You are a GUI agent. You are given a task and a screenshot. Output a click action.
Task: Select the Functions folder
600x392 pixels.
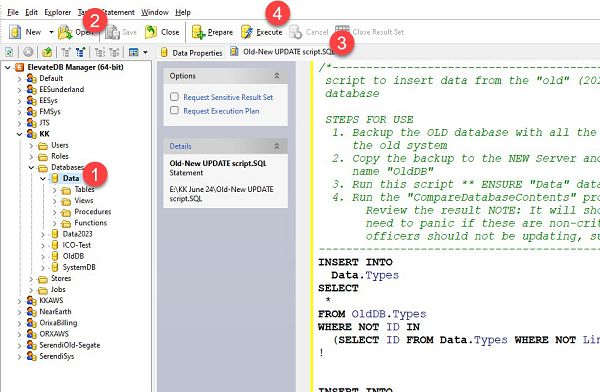point(90,223)
